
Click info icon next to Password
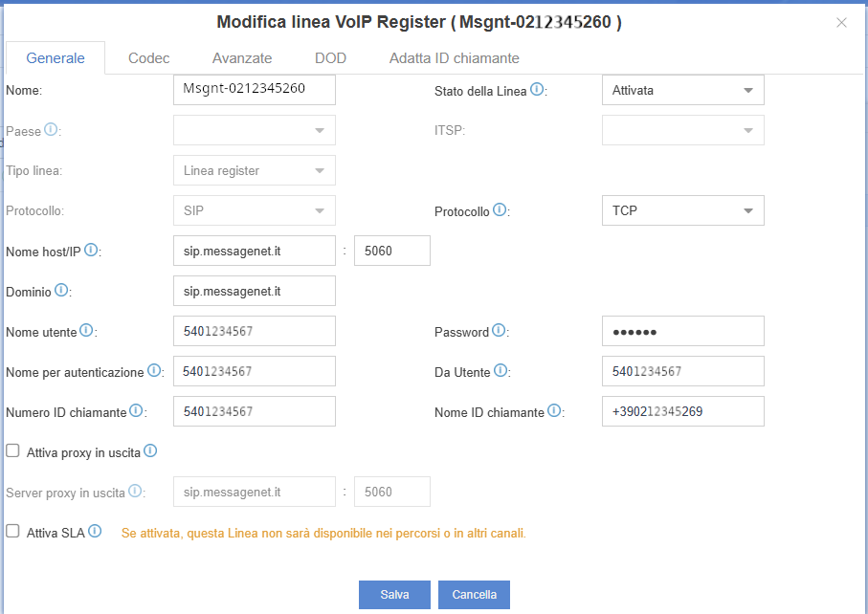click(x=498, y=331)
